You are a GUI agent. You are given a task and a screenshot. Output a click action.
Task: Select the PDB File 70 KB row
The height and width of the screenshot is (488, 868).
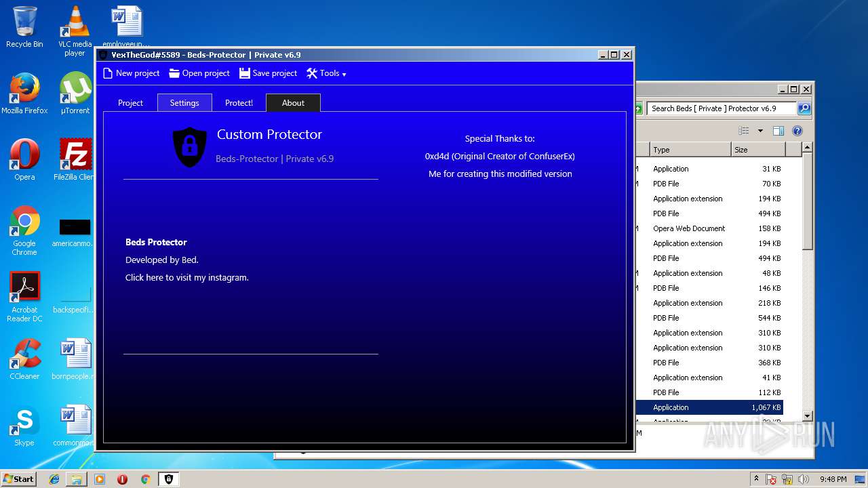[709, 184]
